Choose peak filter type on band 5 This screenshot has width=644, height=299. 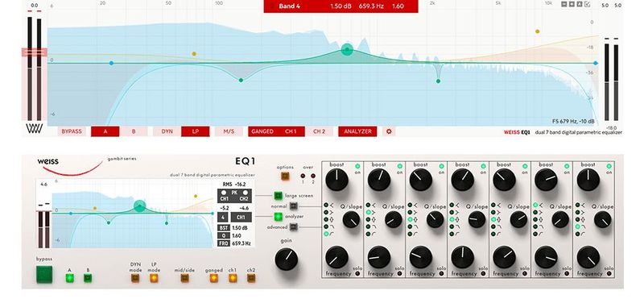[493, 220]
